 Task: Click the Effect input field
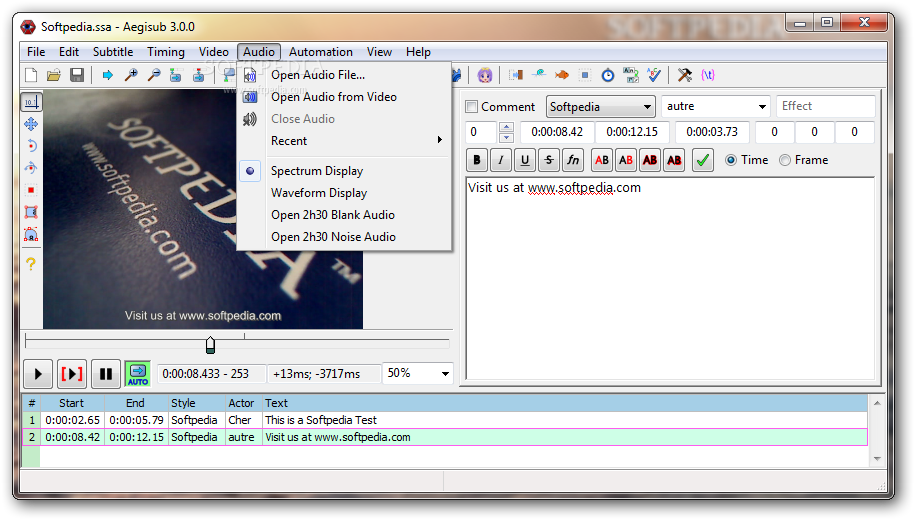click(x=825, y=106)
